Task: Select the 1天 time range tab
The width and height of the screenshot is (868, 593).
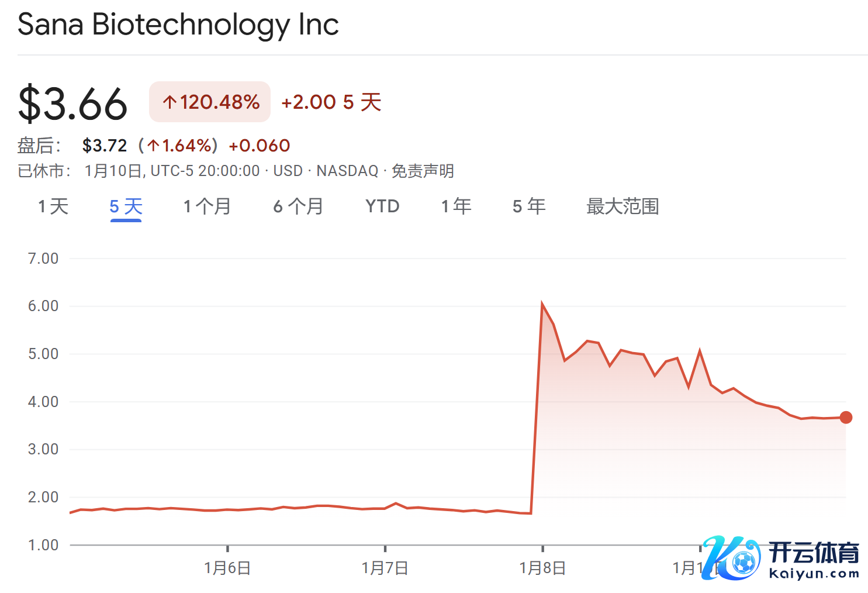Action: (x=53, y=206)
